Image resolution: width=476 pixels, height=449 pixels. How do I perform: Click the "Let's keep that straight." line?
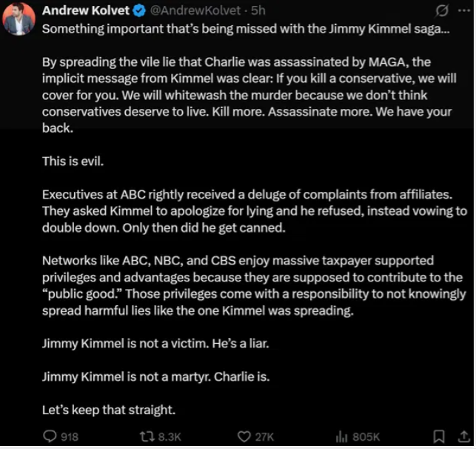pos(109,410)
